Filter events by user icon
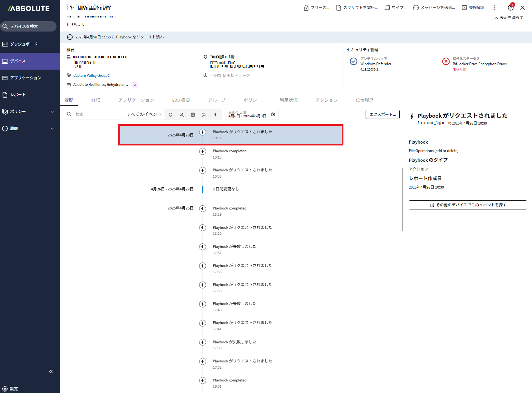 click(182, 115)
